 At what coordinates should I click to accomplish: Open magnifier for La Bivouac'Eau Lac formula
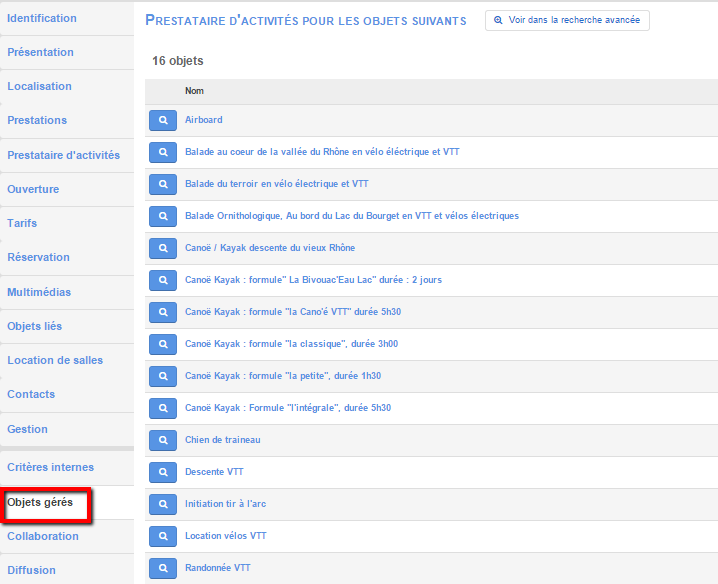click(163, 280)
